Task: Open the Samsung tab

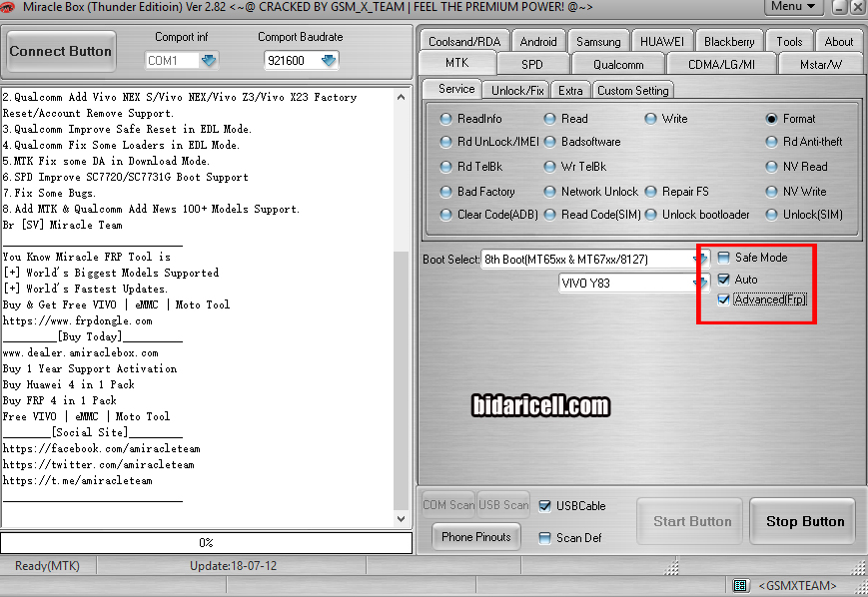Action: pyautogui.click(x=598, y=42)
